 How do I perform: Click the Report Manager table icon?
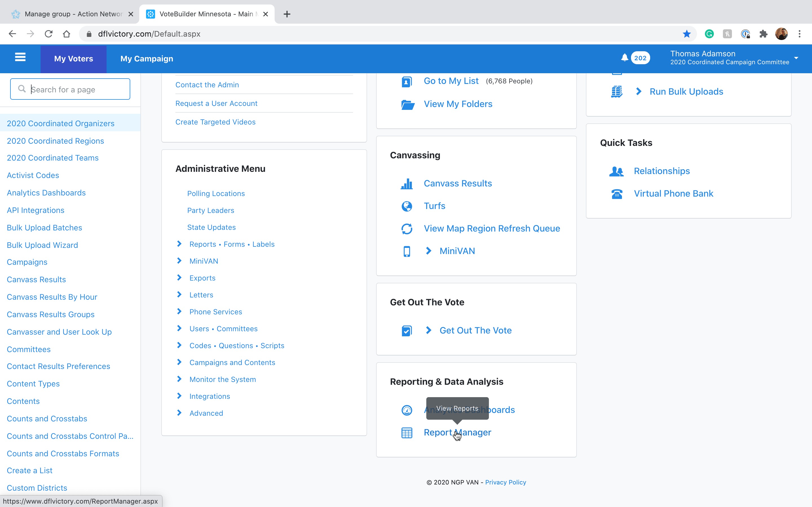point(407,433)
